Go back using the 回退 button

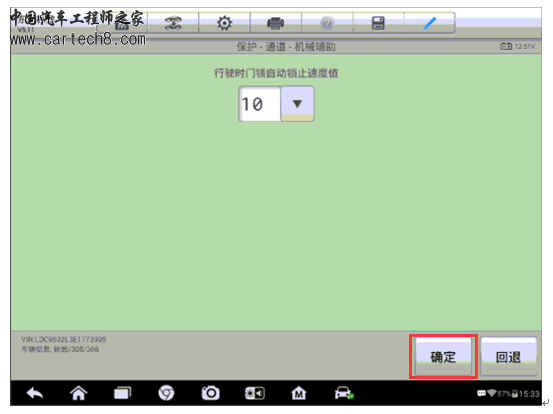pos(508,357)
